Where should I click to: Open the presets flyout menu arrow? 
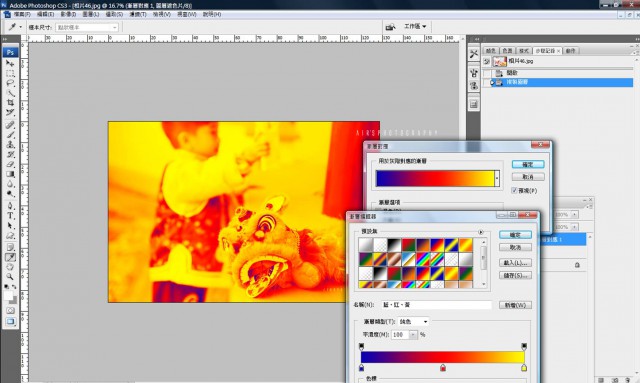(481, 232)
